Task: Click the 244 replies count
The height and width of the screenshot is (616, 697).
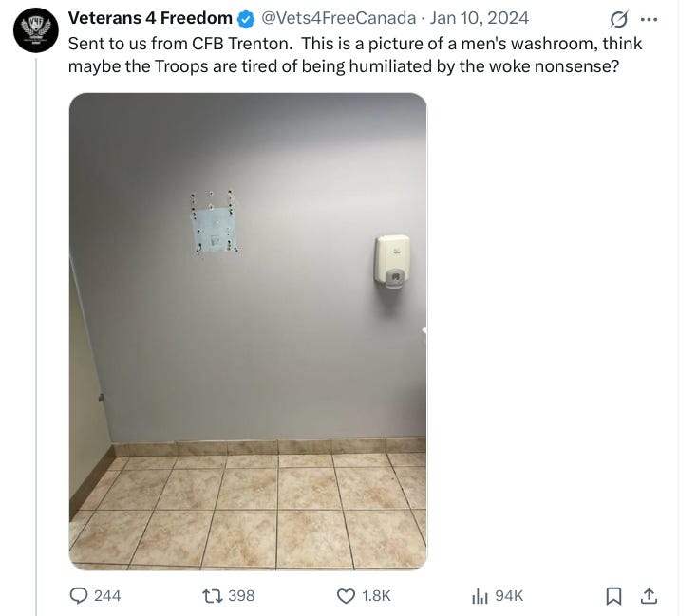Action: tap(107, 596)
